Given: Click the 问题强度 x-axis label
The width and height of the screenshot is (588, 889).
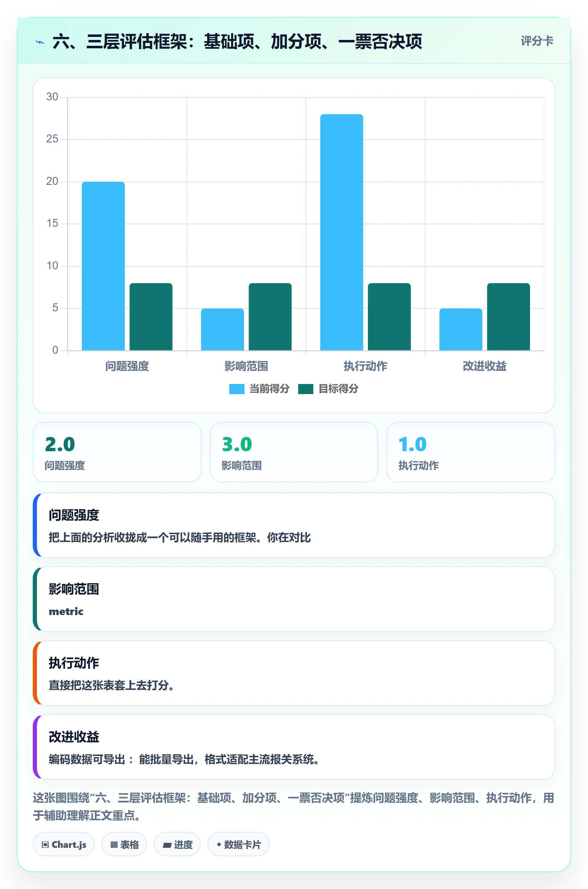Looking at the screenshot, I should (127, 366).
